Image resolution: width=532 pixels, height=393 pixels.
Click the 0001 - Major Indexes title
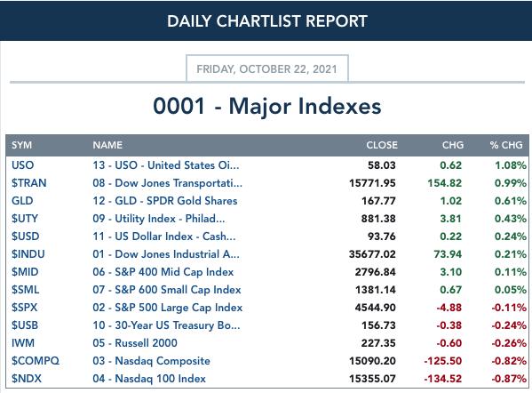(x=267, y=106)
